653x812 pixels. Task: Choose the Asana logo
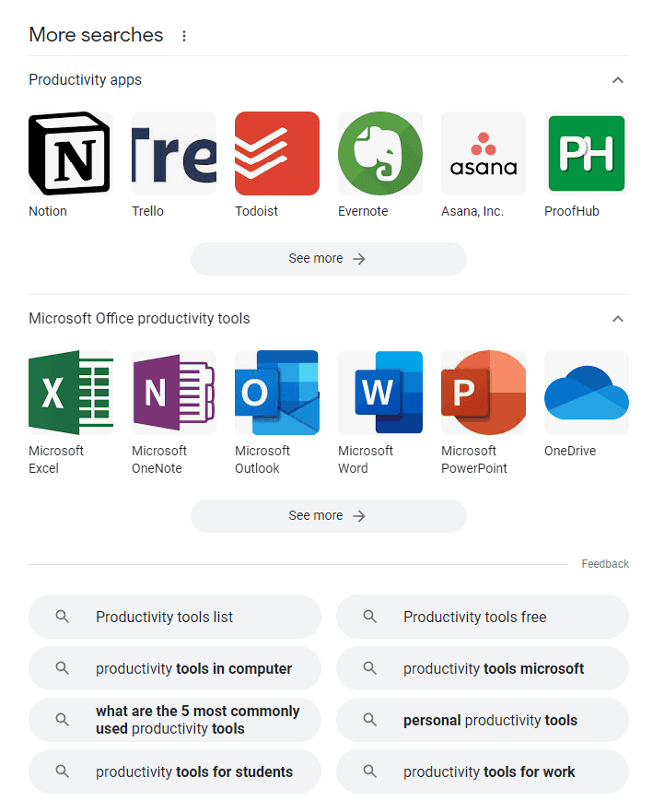[x=484, y=153]
